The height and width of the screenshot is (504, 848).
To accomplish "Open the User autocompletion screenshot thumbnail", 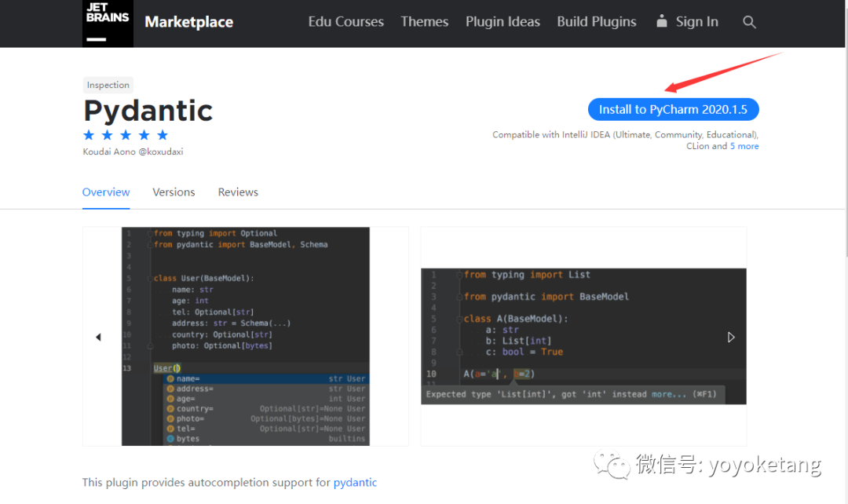I will (x=246, y=337).
